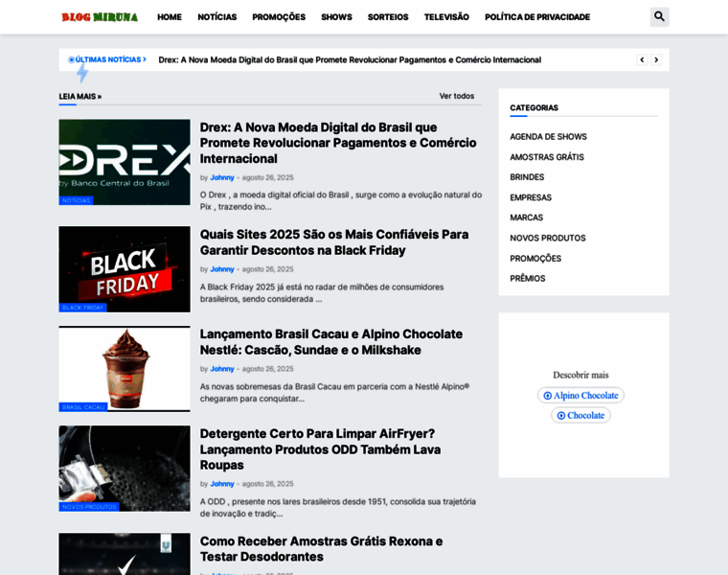Click the Brasil Cacau tag label
This screenshot has height=575, width=728.
[x=83, y=407]
